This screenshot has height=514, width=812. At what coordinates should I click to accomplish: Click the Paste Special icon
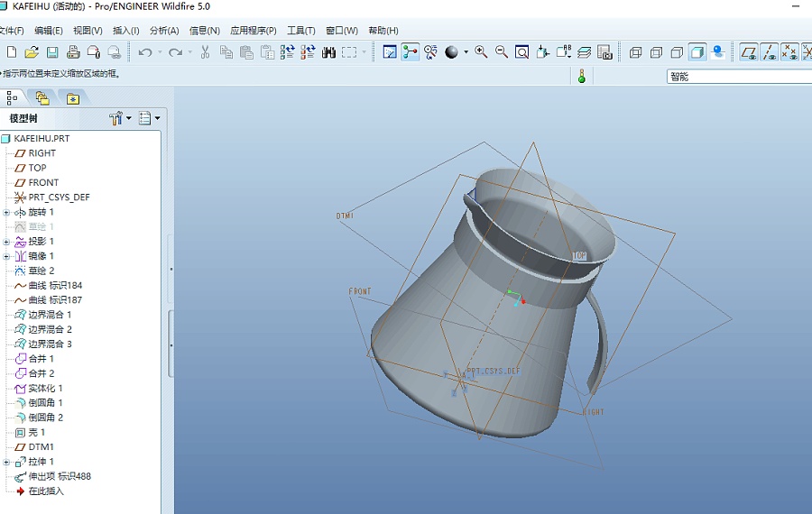point(267,52)
